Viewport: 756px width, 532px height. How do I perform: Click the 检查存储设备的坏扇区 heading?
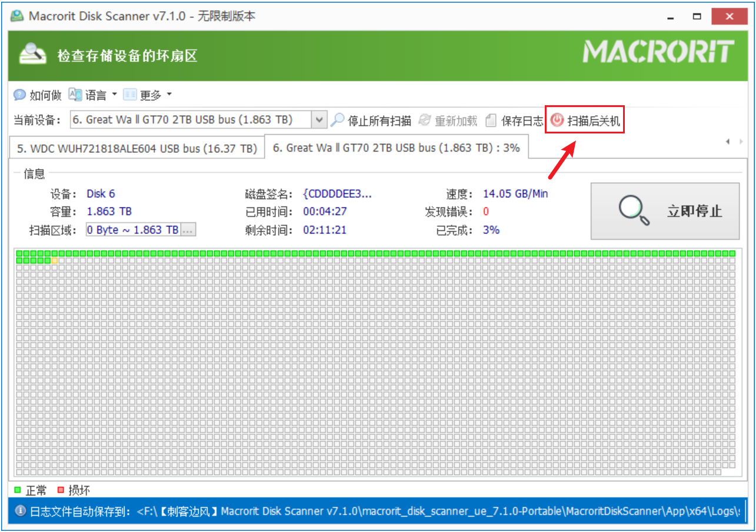click(126, 56)
